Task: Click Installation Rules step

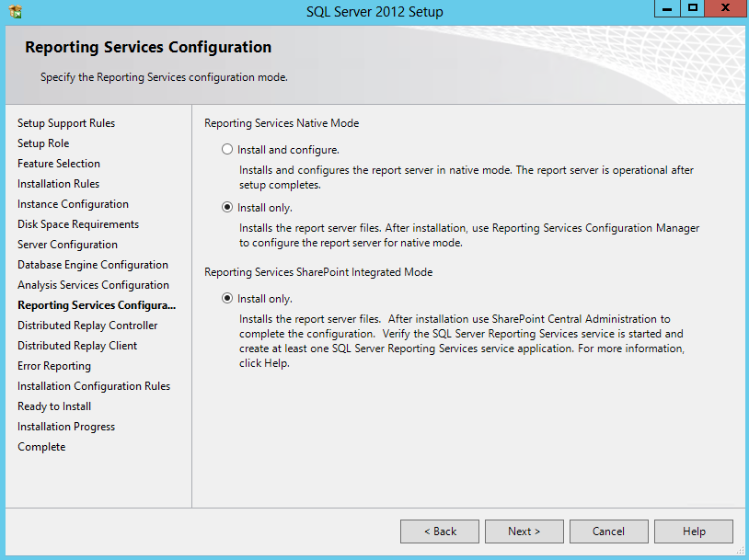Action: 58,184
